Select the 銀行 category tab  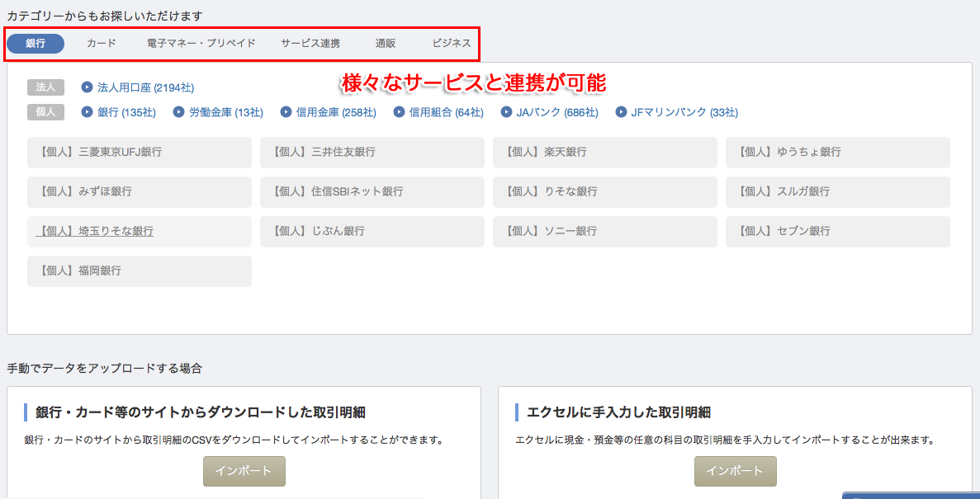click(36, 44)
